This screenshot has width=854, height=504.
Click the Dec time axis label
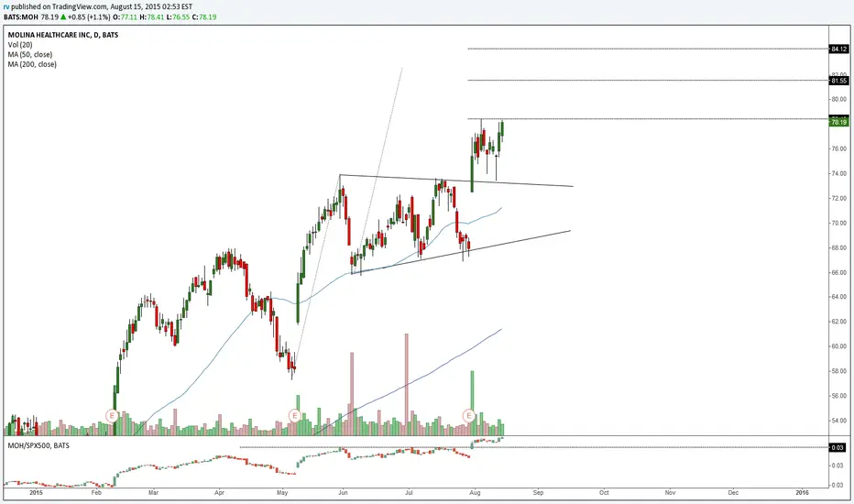pyautogui.click(x=734, y=493)
